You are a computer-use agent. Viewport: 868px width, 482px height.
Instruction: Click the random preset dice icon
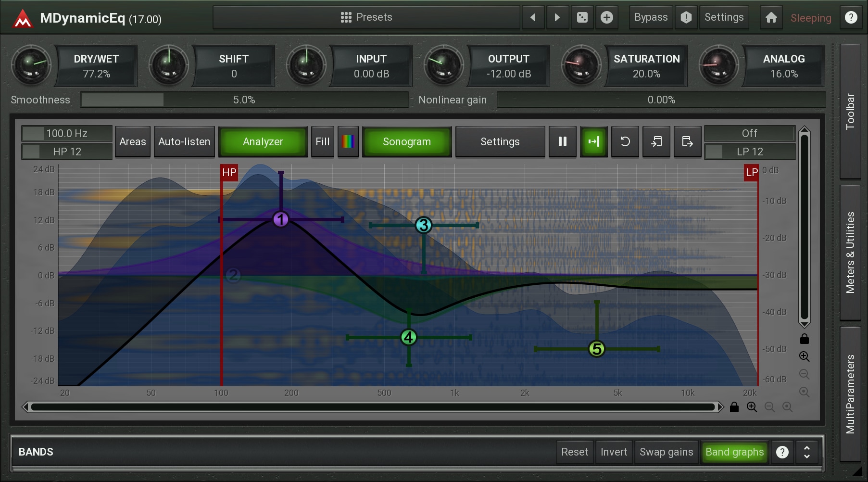click(x=582, y=18)
